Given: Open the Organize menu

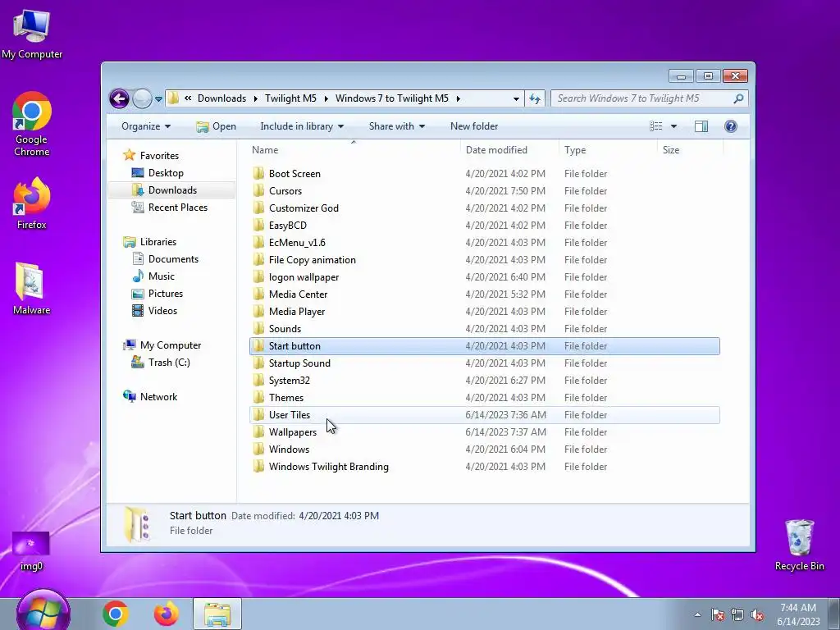Looking at the screenshot, I should [x=146, y=126].
